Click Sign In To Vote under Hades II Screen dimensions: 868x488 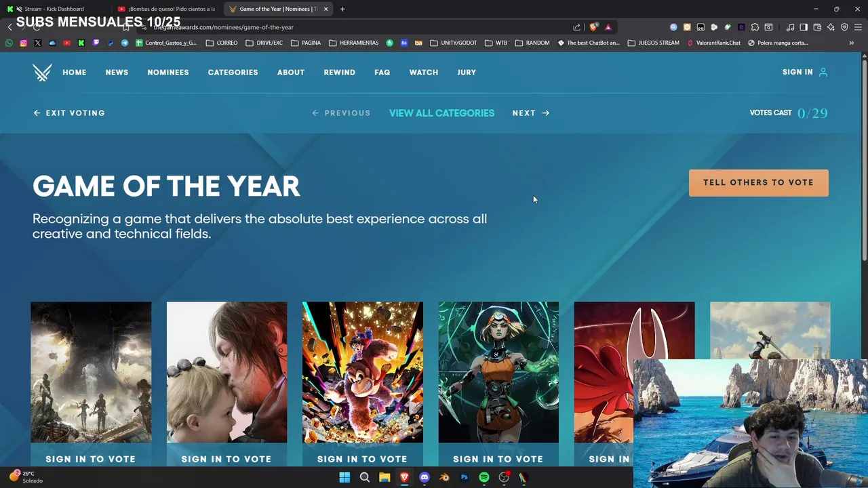point(498,459)
